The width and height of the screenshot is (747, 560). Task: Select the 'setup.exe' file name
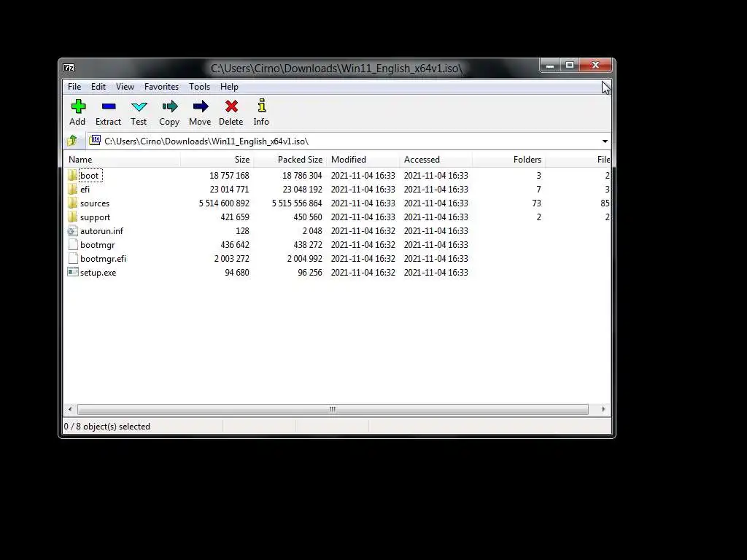(x=98, y=273)
